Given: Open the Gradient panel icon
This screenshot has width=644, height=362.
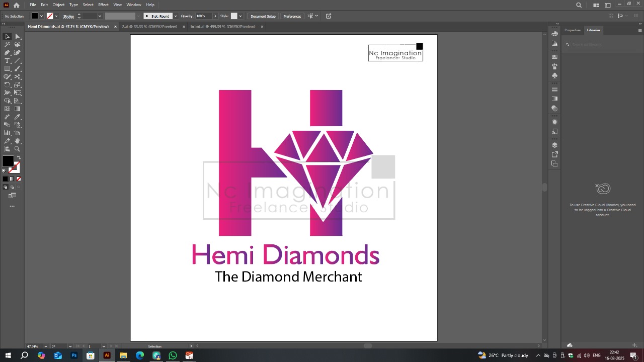Looking at the screenshot, I should pos(554,99).
